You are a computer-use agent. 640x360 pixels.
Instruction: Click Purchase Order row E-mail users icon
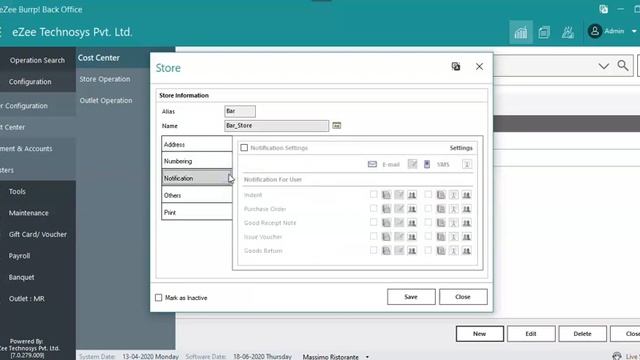(x=412, y=209)
